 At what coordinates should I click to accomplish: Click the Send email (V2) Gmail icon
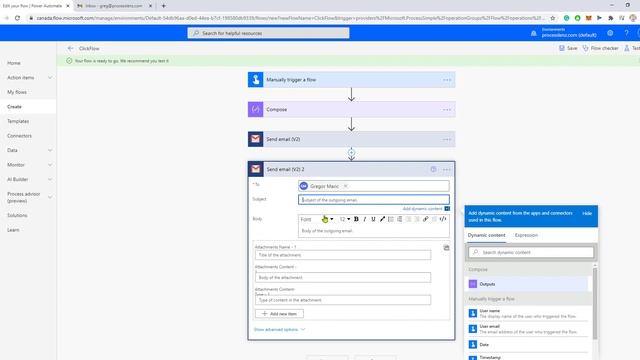(x=256, y=139)
